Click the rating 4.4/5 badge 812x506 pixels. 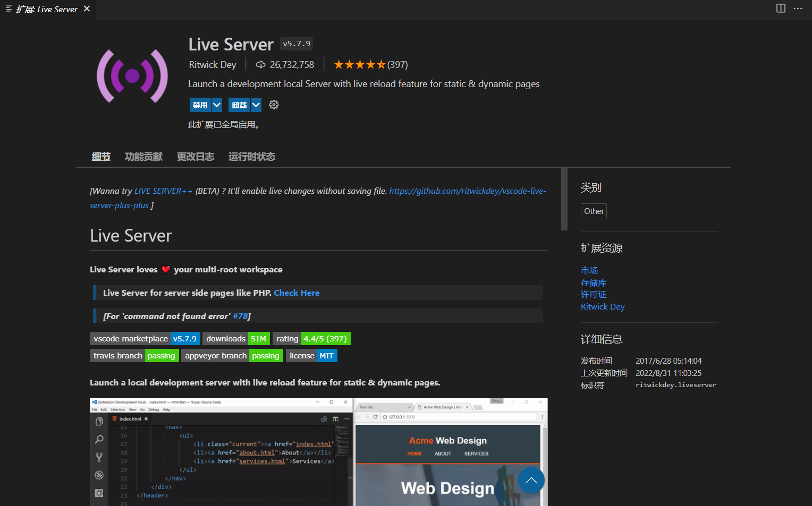tap(311, 339)
